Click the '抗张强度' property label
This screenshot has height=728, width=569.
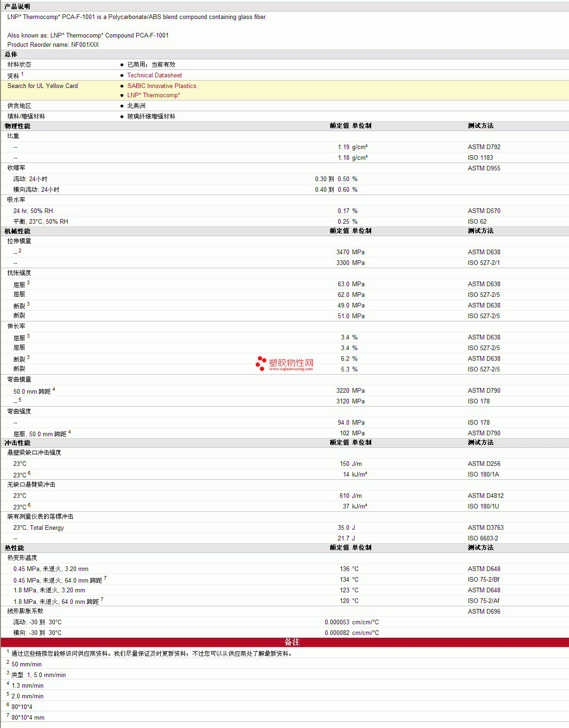coord(19,273)
